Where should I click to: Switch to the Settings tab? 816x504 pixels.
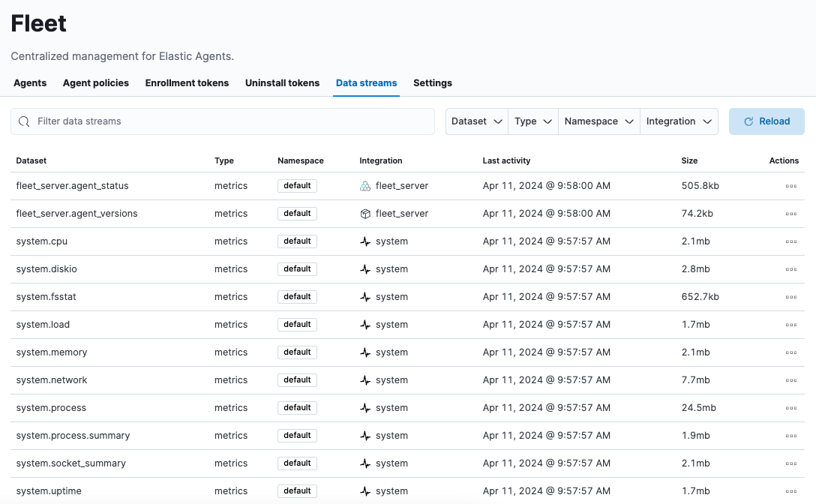pos(432,82)
